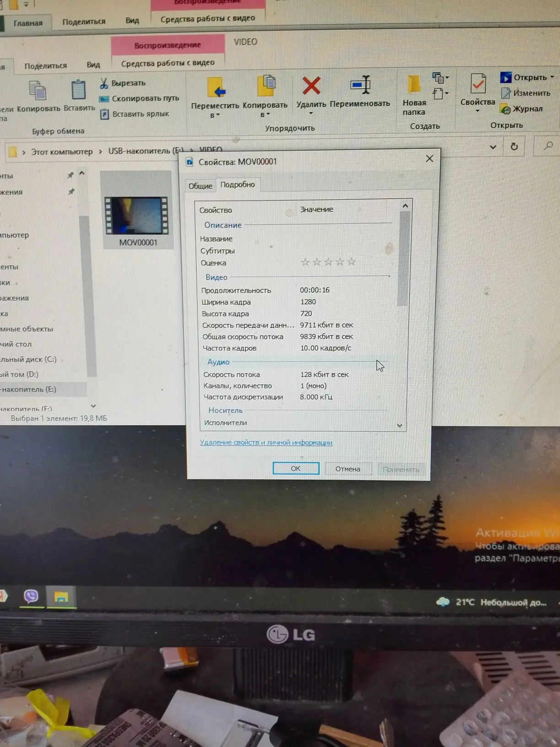Open Viber from the taskbar
Screen dimensions: 560x747
pyautogui.click(x=31, y=596)
